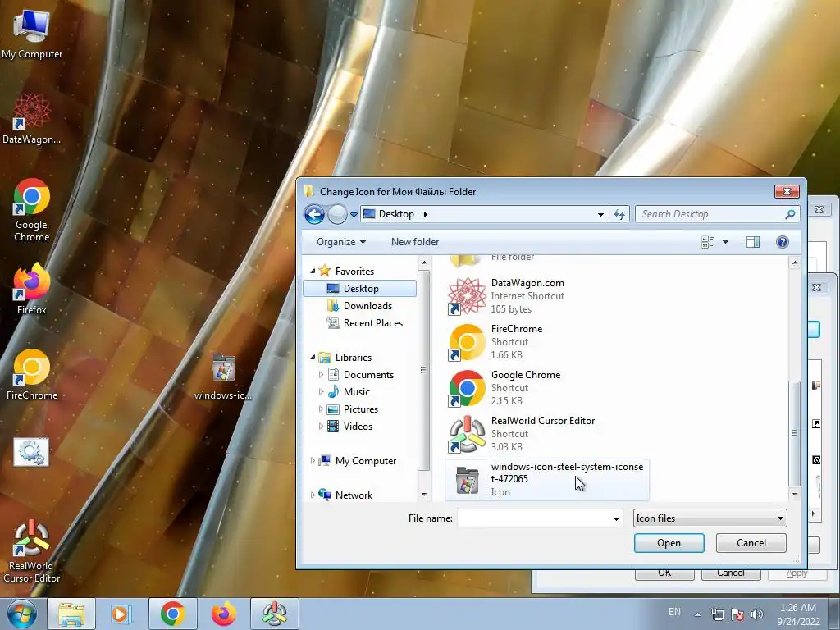Viewport: 840px width, 630px height.
Task: Select Google Chrome desktop shortcut
Action: (x=32, y=210)
